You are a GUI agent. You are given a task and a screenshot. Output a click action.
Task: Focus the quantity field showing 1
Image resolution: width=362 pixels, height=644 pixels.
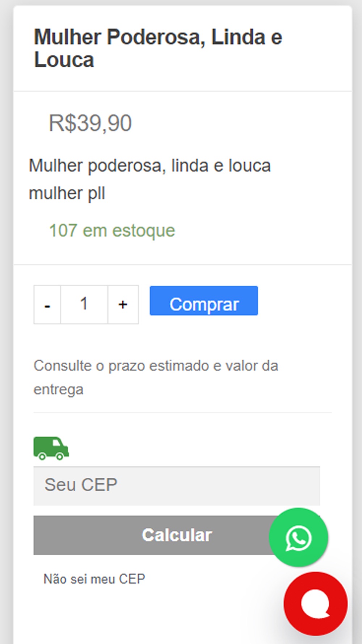[84, 305]
